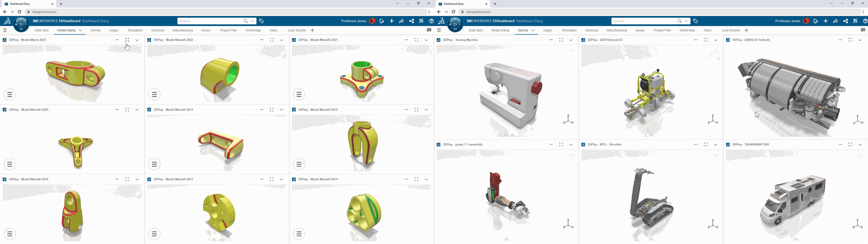Open search options dropdown in the right window
868x244 pixels.
[x=686, y=21]
